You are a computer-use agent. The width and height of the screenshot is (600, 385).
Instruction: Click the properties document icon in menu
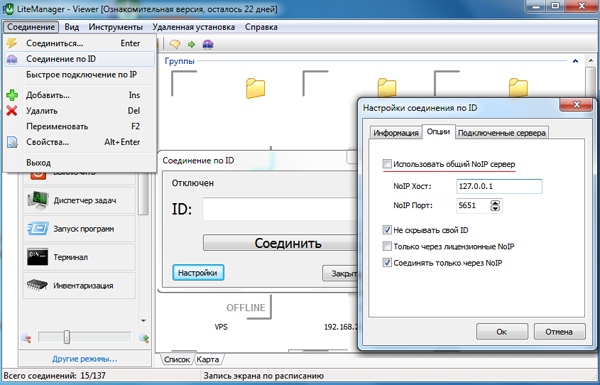[12, 142]
